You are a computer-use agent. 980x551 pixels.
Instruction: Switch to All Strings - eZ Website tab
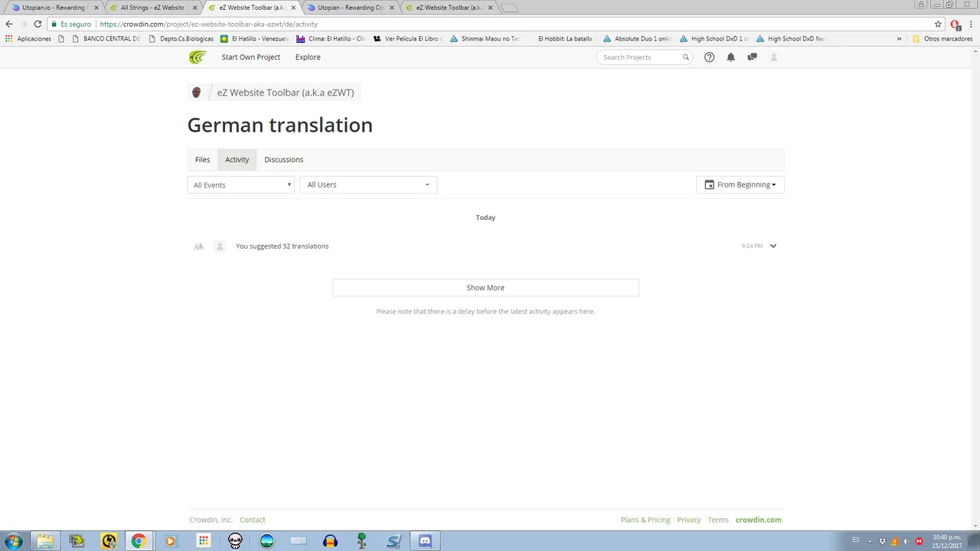pyautogui.click(x=152, y=8)
